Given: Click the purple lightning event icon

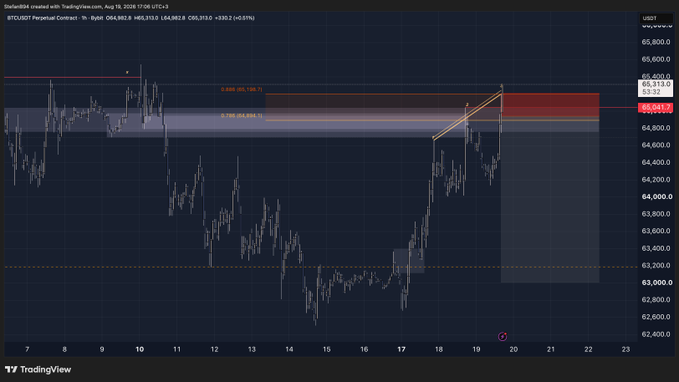Looking at the screenshot, I should tap(502, 336).
